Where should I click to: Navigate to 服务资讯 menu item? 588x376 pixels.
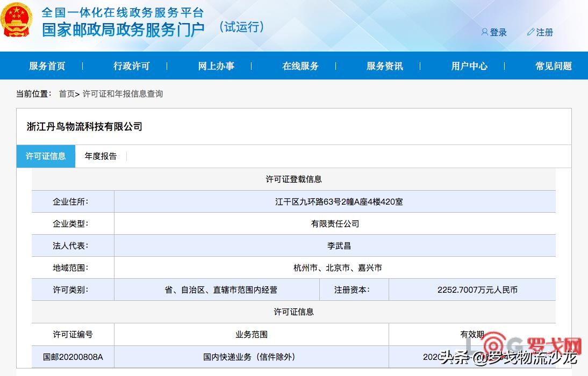pos(385,66)
